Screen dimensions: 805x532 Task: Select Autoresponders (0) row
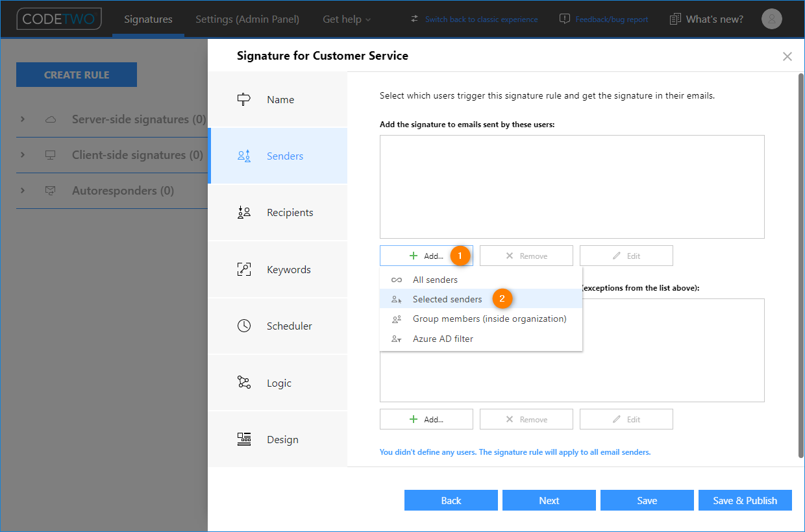click(112, 191)
